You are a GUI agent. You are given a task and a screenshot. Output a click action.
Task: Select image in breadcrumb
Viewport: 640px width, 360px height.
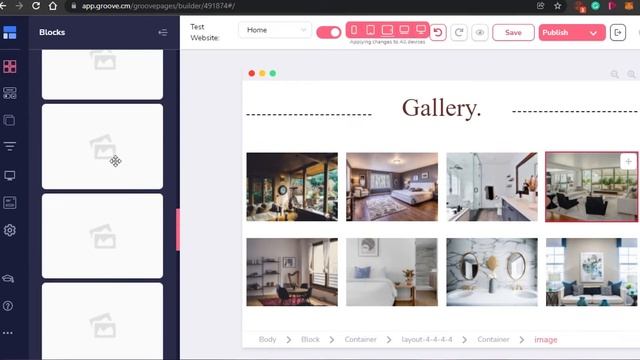pyautogui.click(x=546, y=339)
